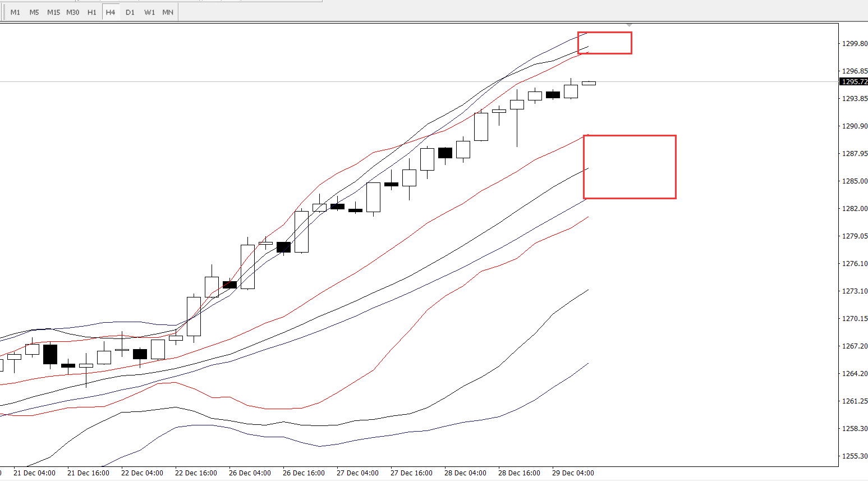Select the W1 weekly timeframe
This screenshot has width=868, height=481.
[149, 12]
